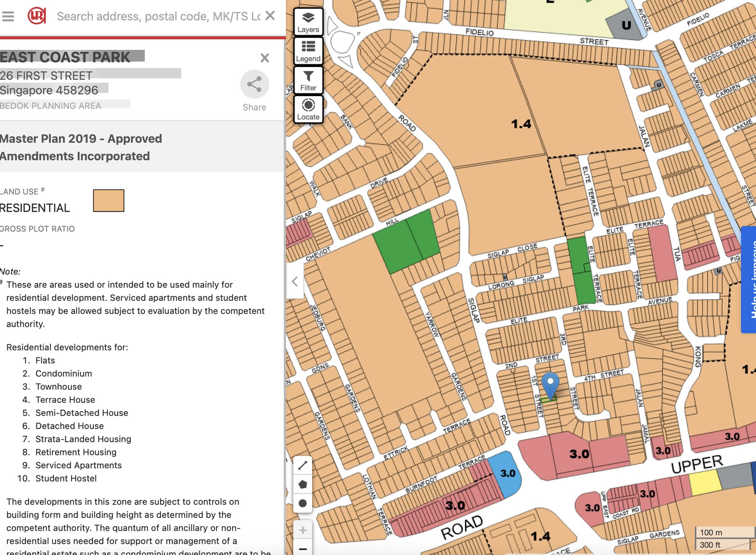
Task: Click 'Terrace House' list item
Action: tap(65, 400)
